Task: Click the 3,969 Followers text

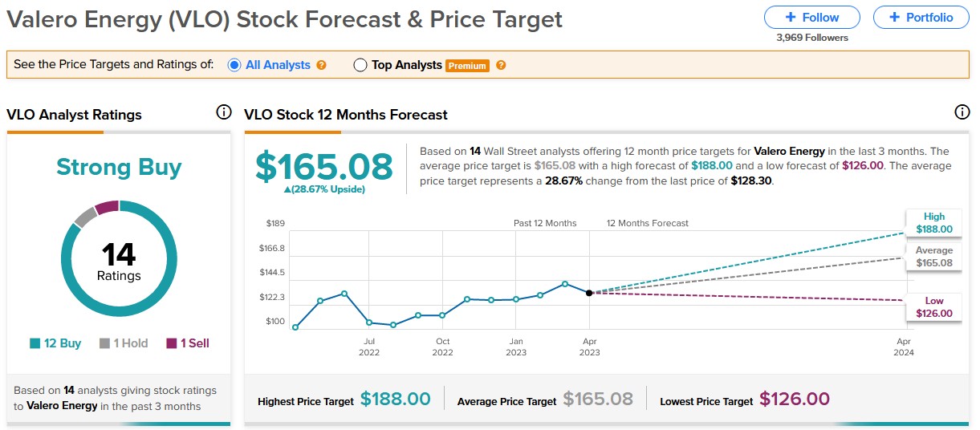Action: pyautogui.click(x=811, y=38)
